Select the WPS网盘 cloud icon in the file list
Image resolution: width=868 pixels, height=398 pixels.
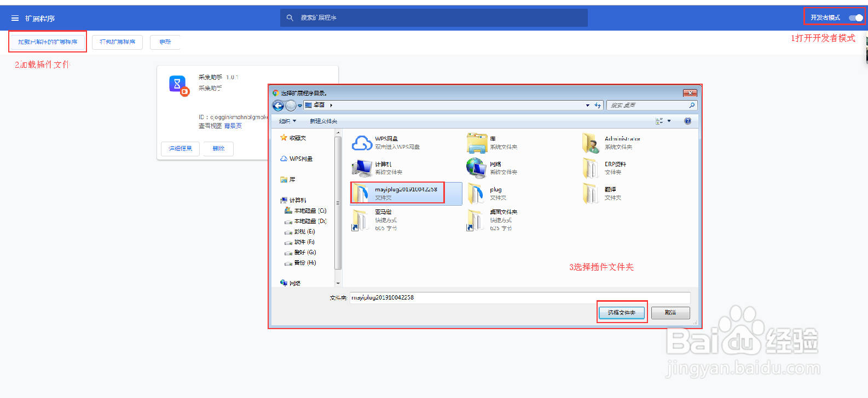[x=362, y=143]
